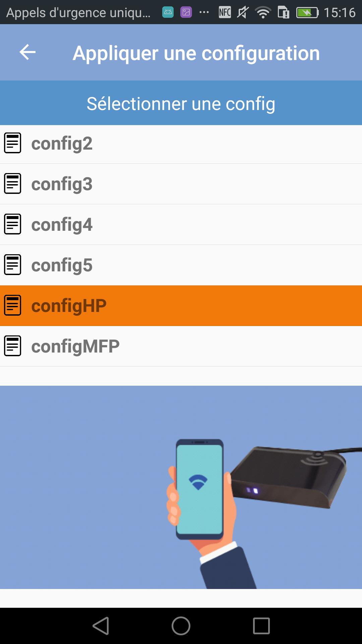
Task: Select the highlighted configHP item
Action: click(181, 306)
